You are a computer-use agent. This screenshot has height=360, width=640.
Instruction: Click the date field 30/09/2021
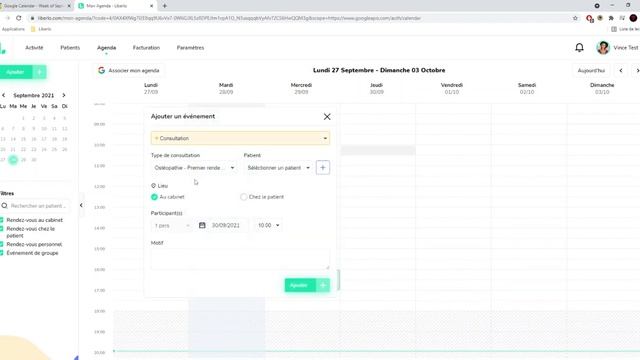click(x=226, y=225)
